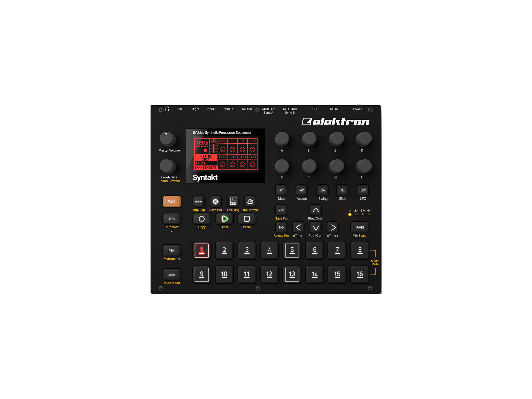532x399 pixels.
Task: Click the Fill/Scale button
Action: (361, 227)
